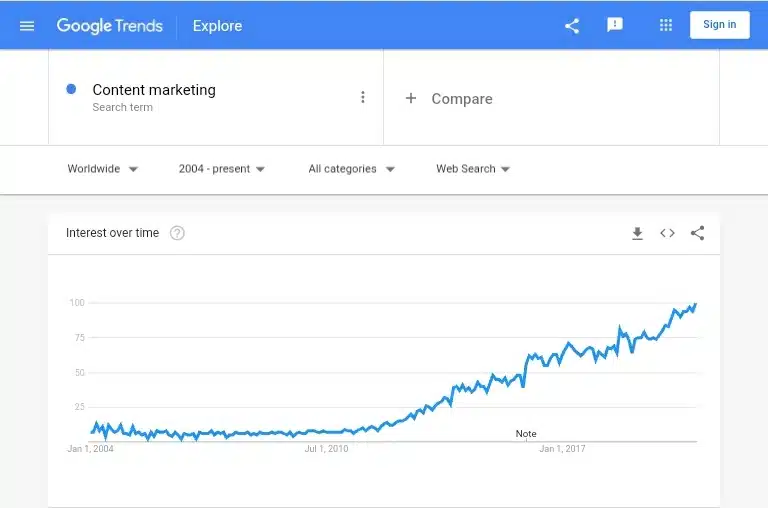Open the 2004 - present date dropdown
The image size is (768, 508).
tap(222, 169)
